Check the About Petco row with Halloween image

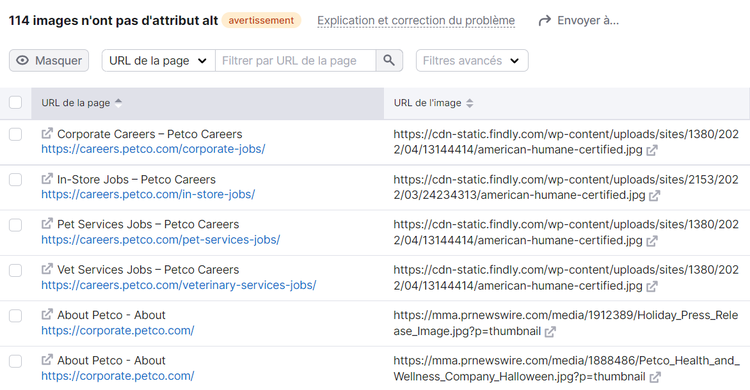(15, 361)
